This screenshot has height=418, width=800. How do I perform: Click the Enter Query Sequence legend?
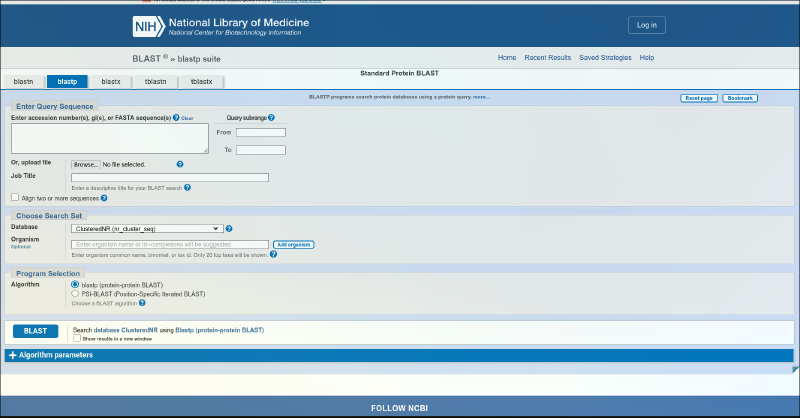point(55,106)
